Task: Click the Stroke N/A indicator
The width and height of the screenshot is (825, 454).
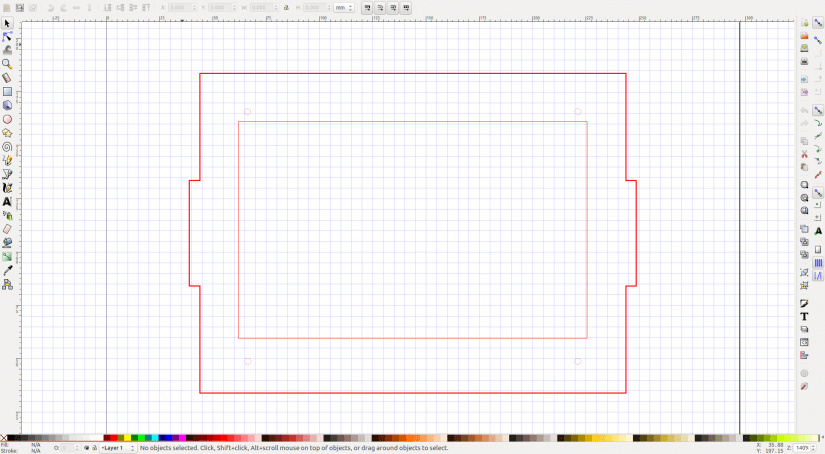Action: (35, 451)
